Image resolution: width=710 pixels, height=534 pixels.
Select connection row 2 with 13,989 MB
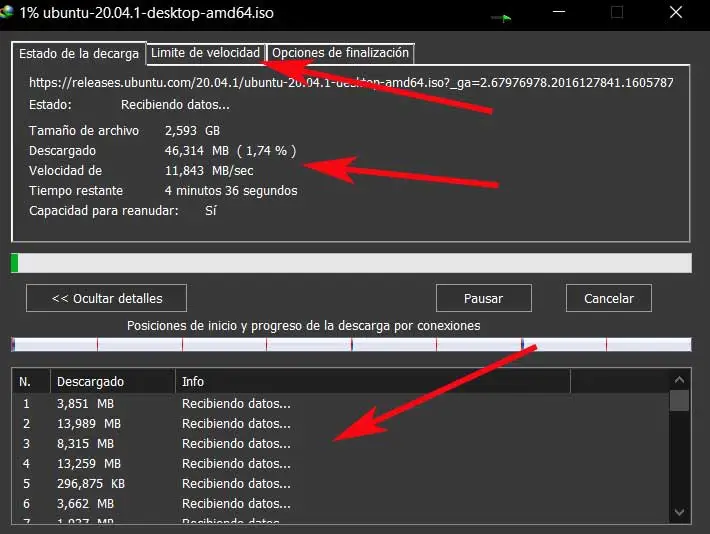pyautogui.click(x=341, y=423)
